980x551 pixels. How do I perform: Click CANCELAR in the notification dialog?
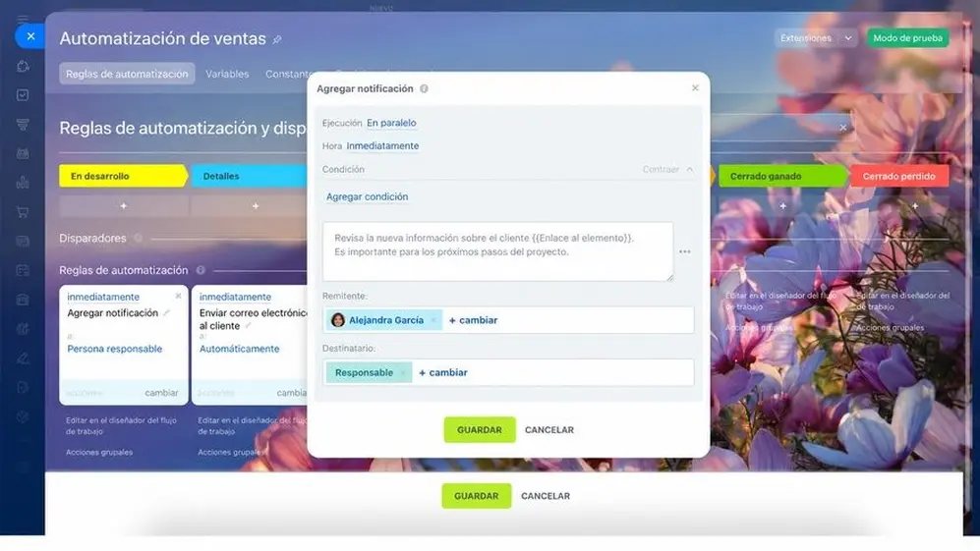(549, 430)
